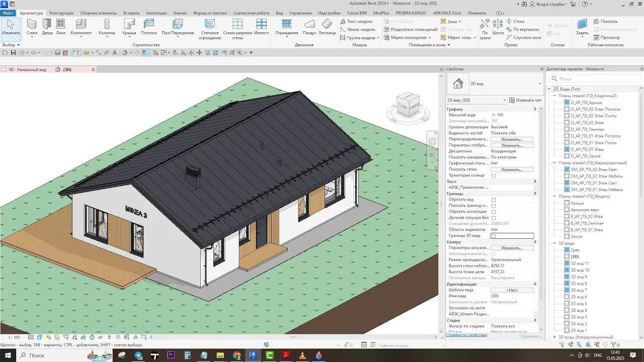
Task: Open the Вид ribbon tab
Action: 280,13
